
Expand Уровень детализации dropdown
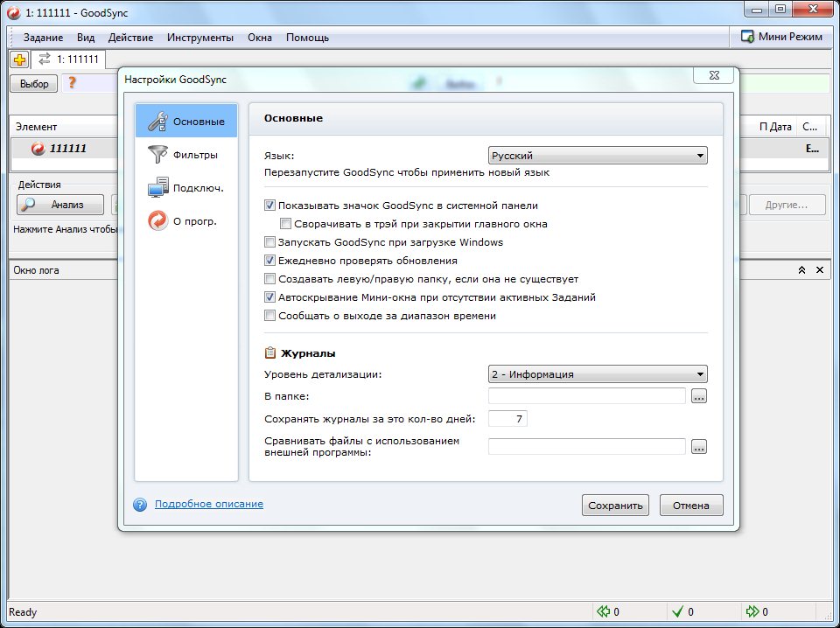tap(597, 374)
